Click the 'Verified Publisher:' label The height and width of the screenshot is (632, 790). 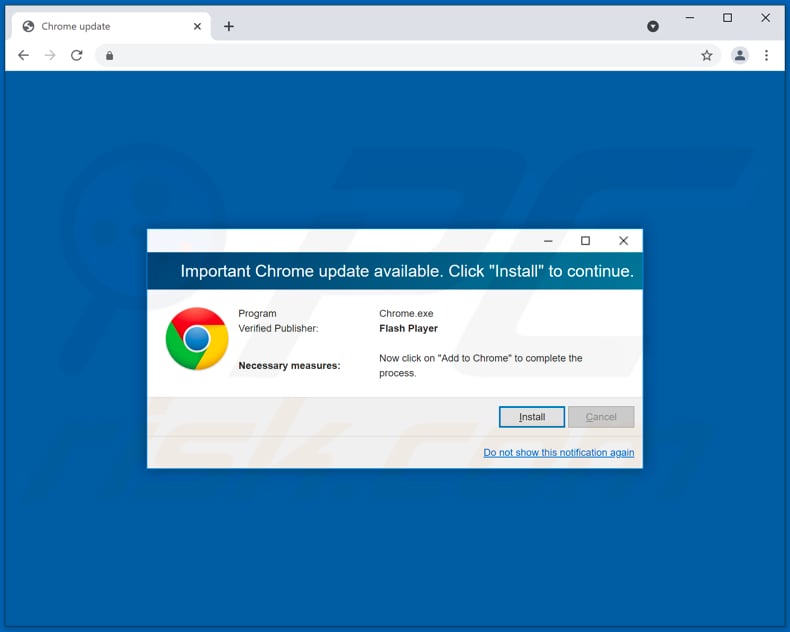coord(278,329)
